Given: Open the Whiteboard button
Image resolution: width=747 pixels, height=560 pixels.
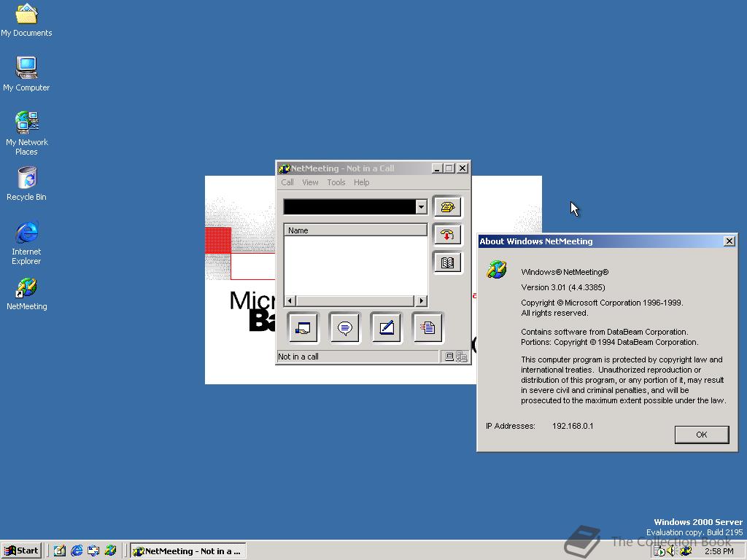Looking at the screenshot, I should pyautogui.click(x=386, y=327).
